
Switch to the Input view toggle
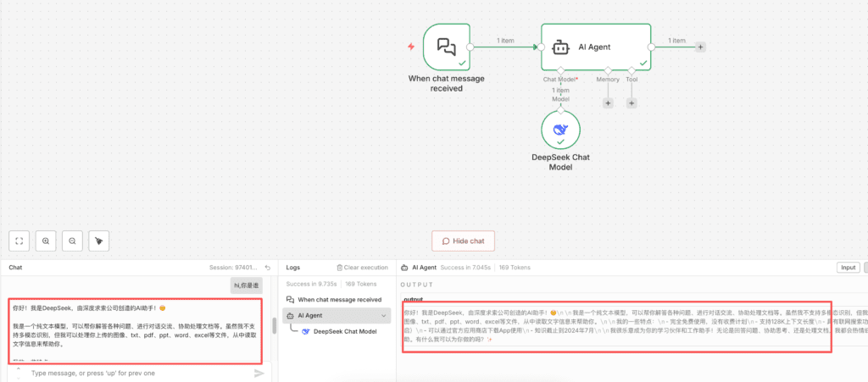[848, 268]
